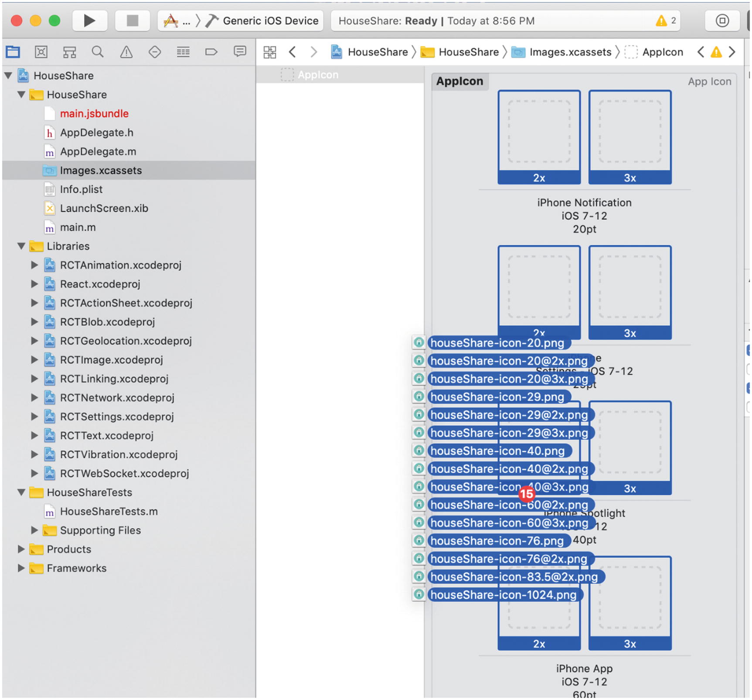Go back in editor history
This screenshot has width=752, height=700.
click(x=293, y=52)
